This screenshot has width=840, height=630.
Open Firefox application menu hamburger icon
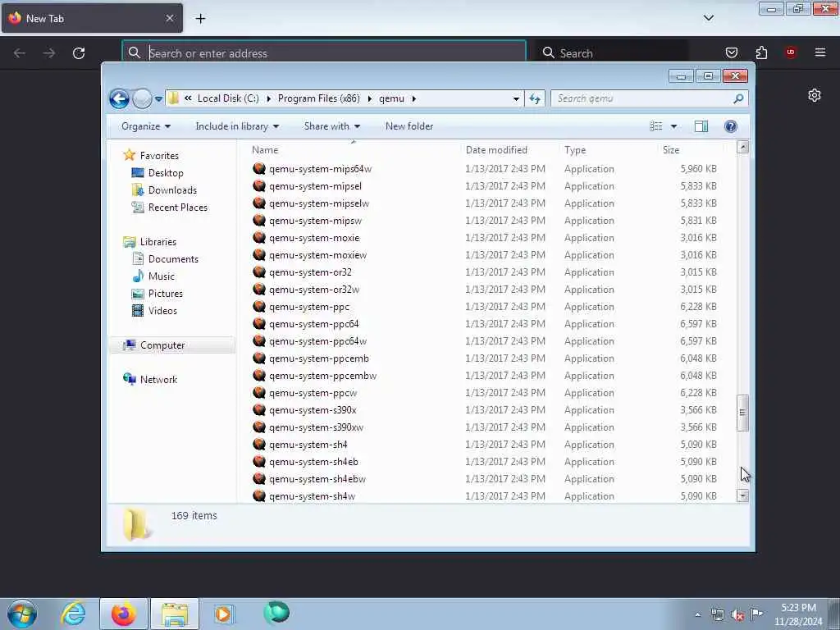click(x=819, y=52)
